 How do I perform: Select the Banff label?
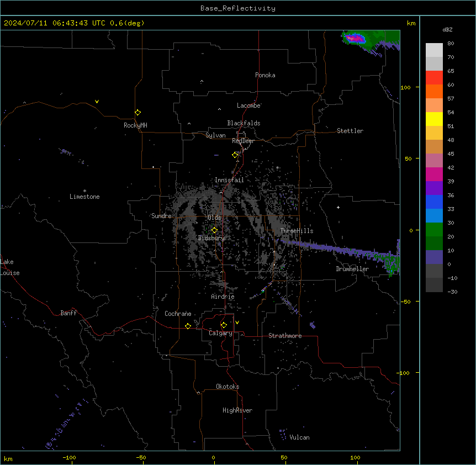click(x=68, y=313)
